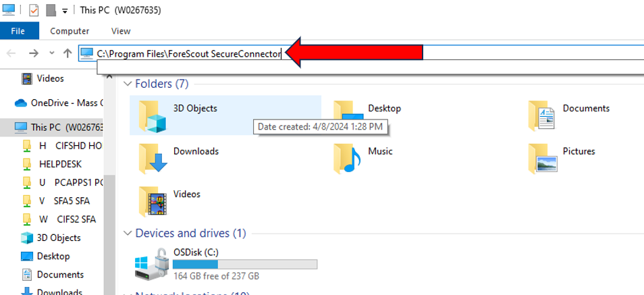This screenshot has height=295, width=644.
Task: Select the Pictures folder icon
Action: click(543, 158)
